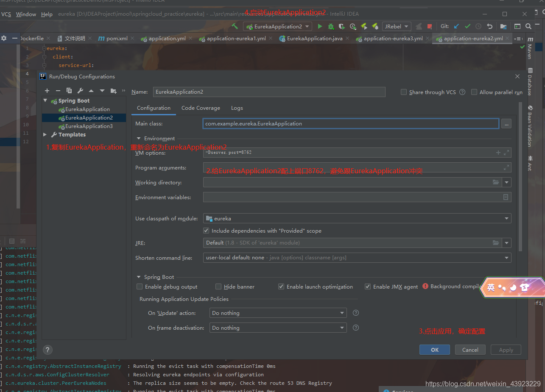Screen dimensions: 545x392
Task: Open JRE dropdown arrow
Action: tap(506, 243)
